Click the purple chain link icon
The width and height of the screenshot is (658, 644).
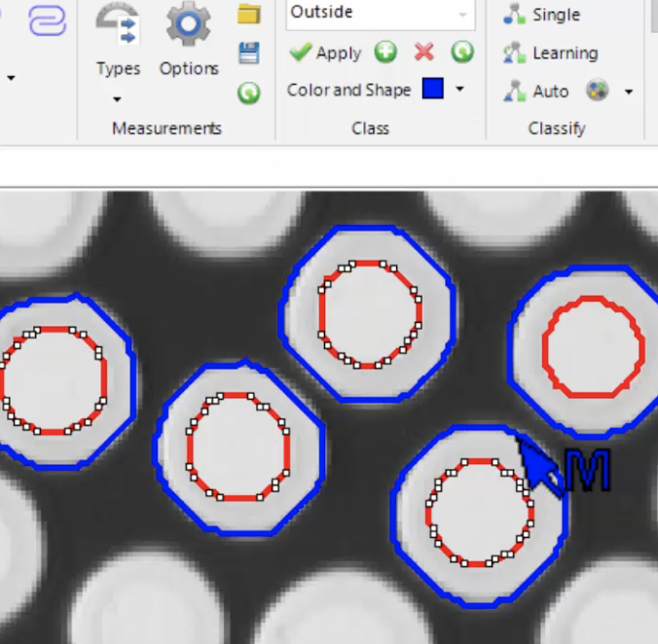tap(47, 21)
